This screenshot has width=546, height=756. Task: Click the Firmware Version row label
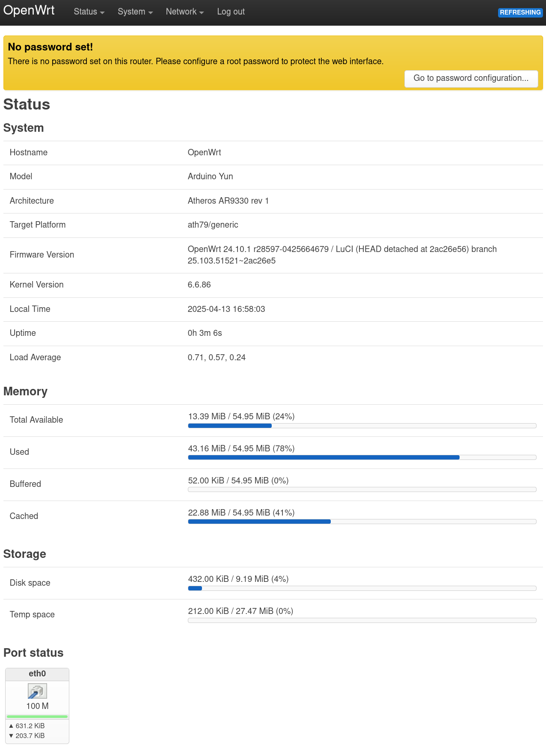tap(42, 255)
